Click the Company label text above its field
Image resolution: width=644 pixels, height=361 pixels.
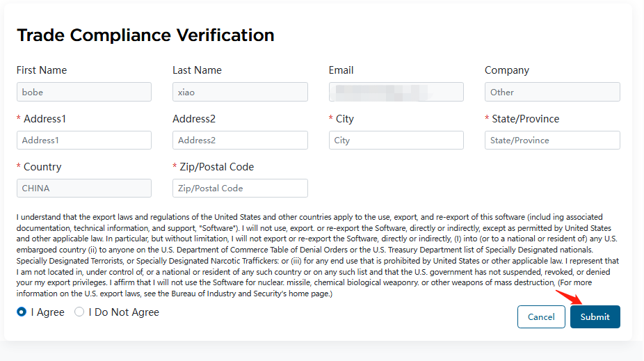[506, 70]
